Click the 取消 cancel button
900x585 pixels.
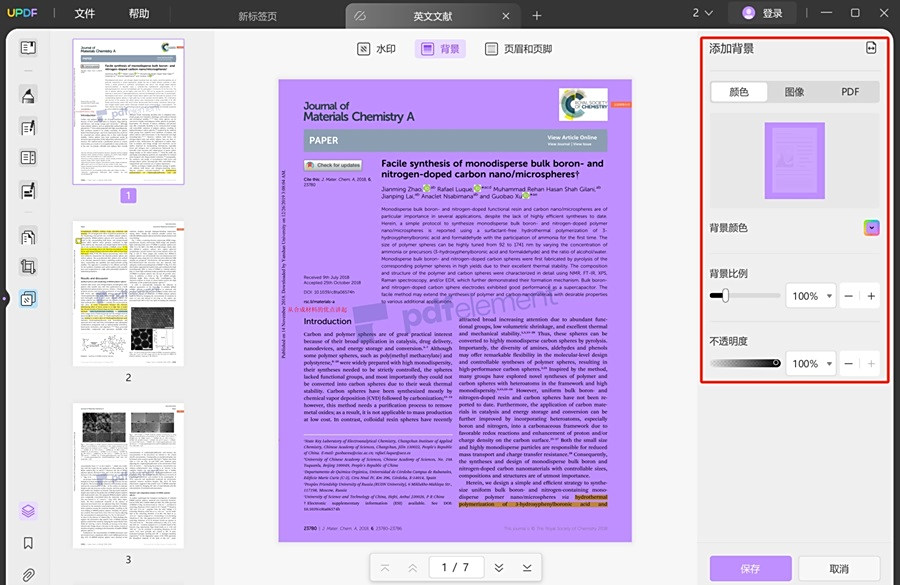(839, 568)
